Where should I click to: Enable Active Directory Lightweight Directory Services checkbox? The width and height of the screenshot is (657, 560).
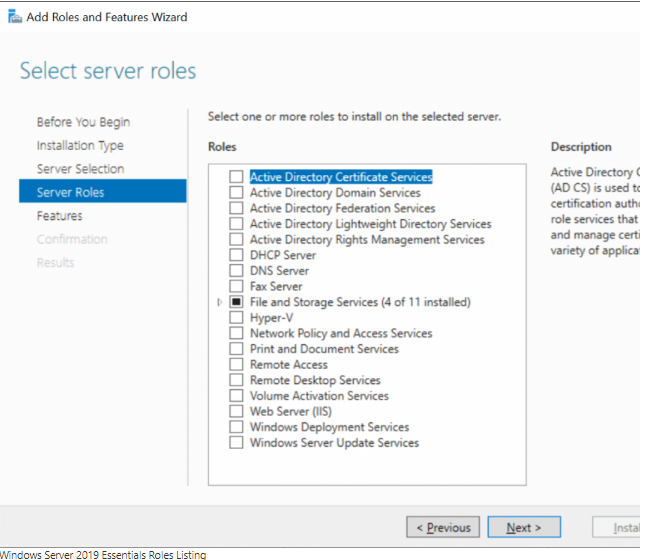click(x=236, y=223)
